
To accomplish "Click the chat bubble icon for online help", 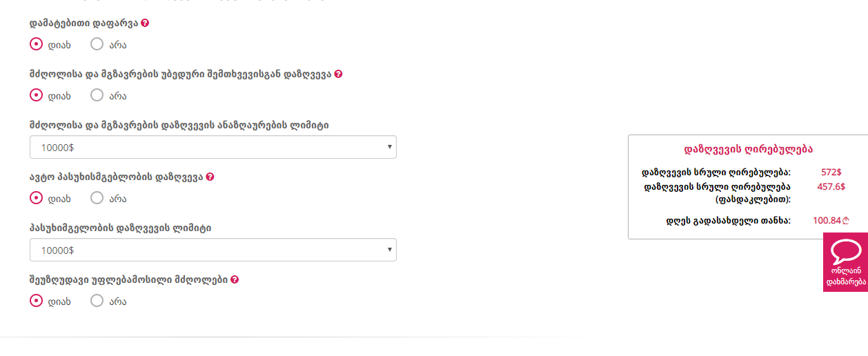I will click(845, 251).
